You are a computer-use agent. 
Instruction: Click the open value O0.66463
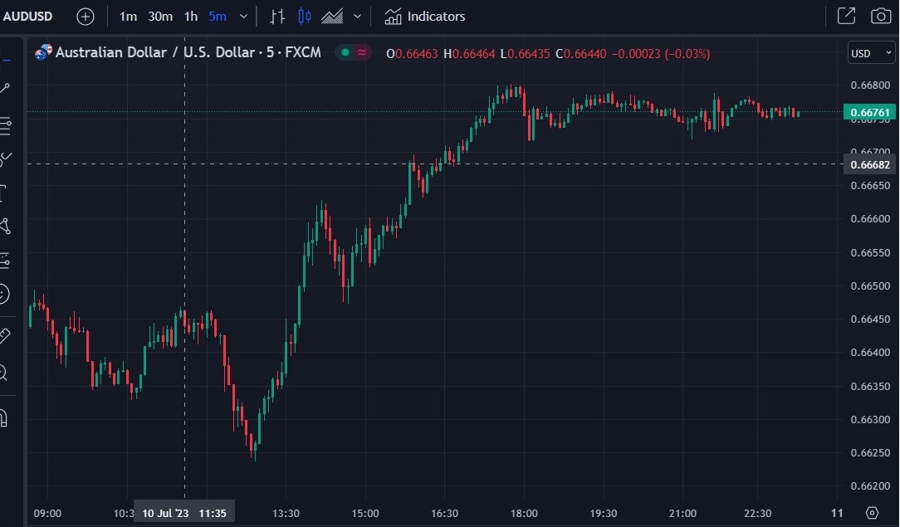click(412, 53)
